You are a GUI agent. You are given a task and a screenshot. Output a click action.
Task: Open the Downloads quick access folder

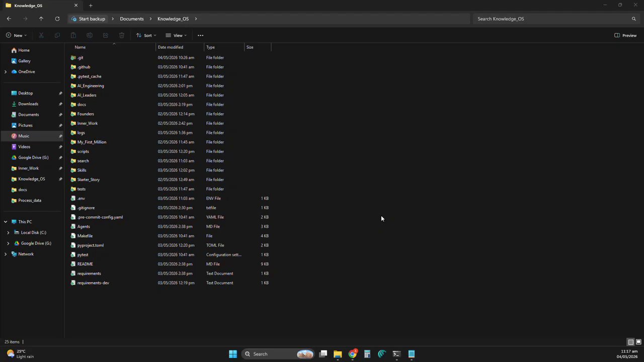(x=28, y=104)
